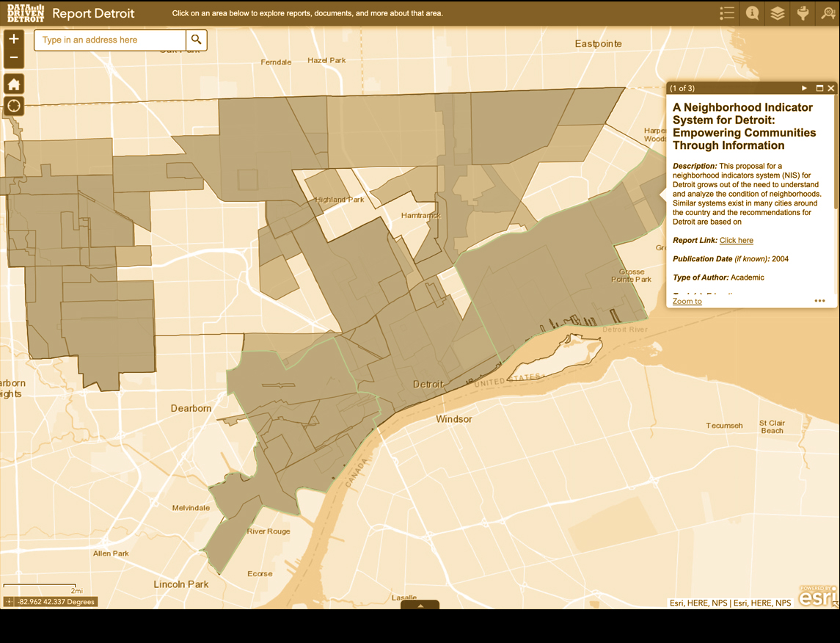840x643 pixels.
Task: Expand the Data Driven Detroit logo menu
Action: [x=25, y=12]
